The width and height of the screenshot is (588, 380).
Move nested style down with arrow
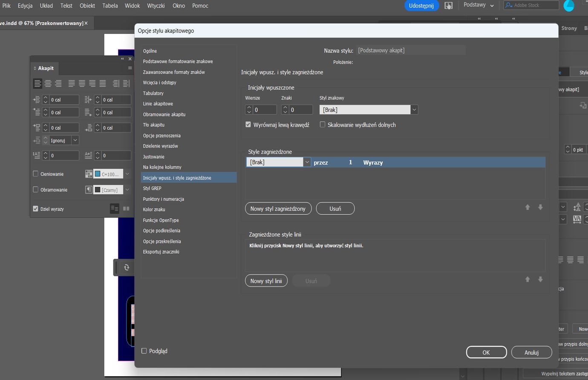[540, 207]
